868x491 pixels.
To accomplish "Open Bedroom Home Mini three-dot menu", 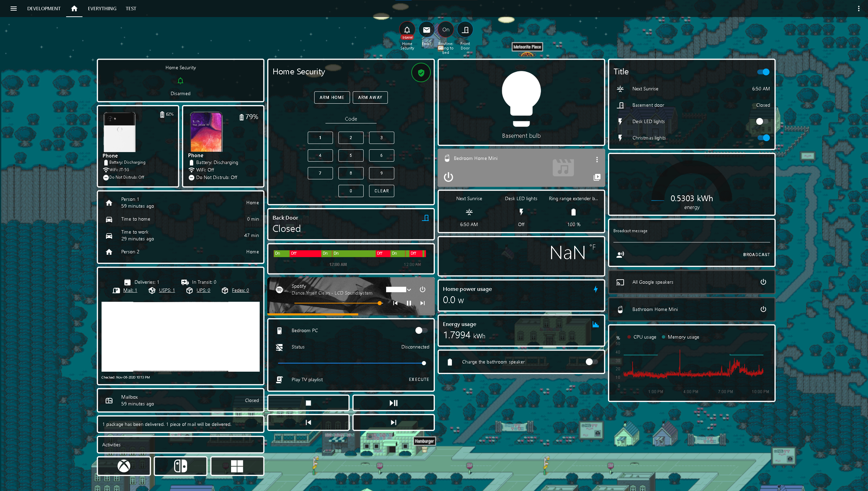I will [x=597, y=159].
